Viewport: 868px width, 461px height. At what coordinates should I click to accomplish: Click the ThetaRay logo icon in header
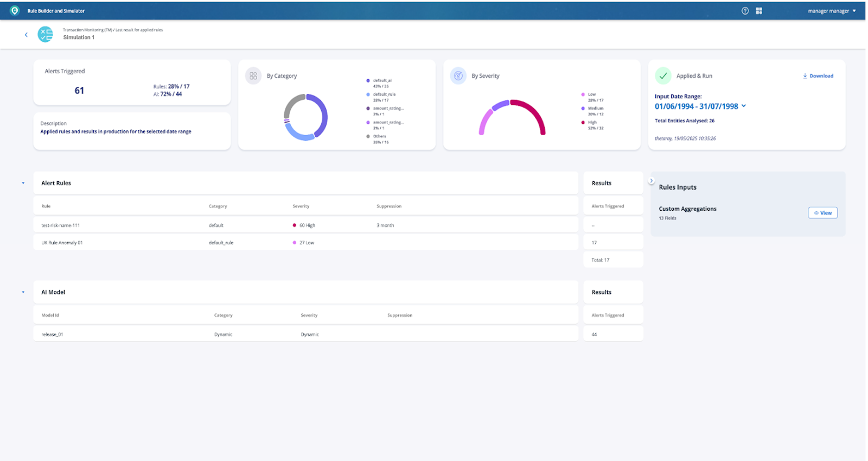[15, 11]
